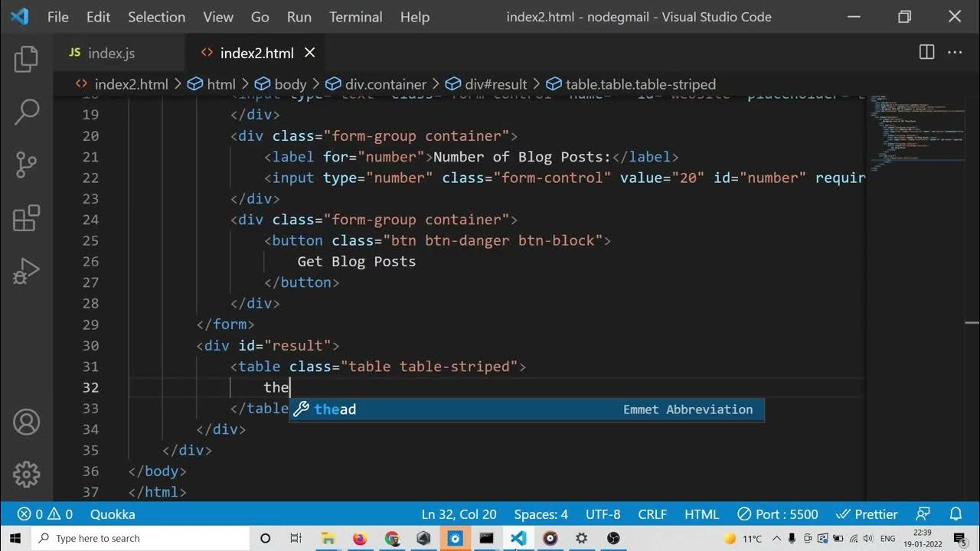Screen dimensions: 980x551
Task: Open Manage gear settings icon
Action: [x=26, y=474]
